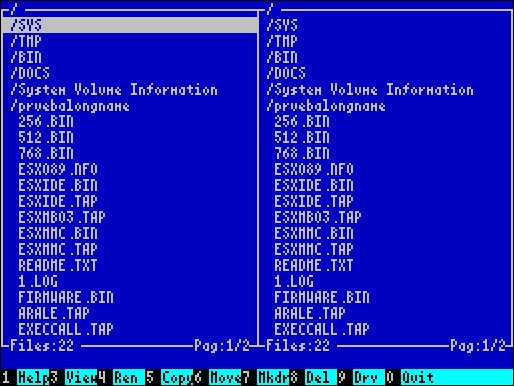Select /pruebalongname folder in right panel
The height and width of the screenshot is (386, 514).
tap(326, 105)
